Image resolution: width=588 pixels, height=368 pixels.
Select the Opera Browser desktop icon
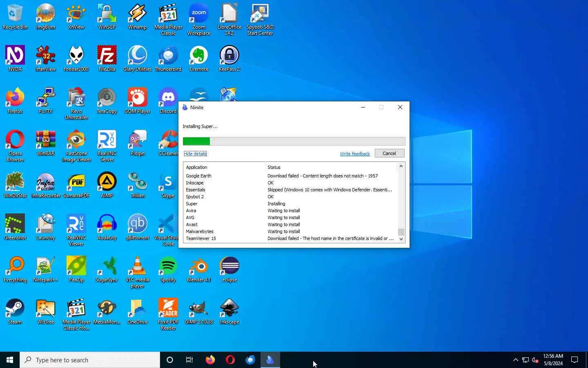point(15,146)
